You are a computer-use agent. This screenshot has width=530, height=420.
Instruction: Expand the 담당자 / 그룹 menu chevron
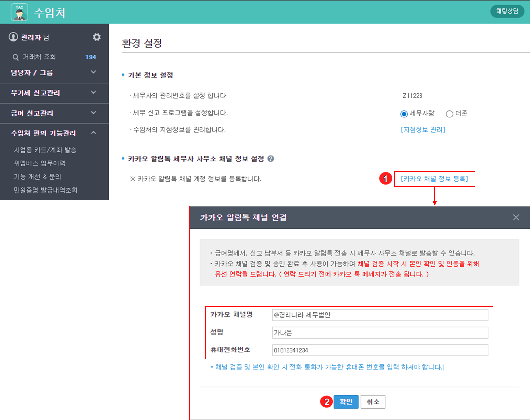(94, 72)
